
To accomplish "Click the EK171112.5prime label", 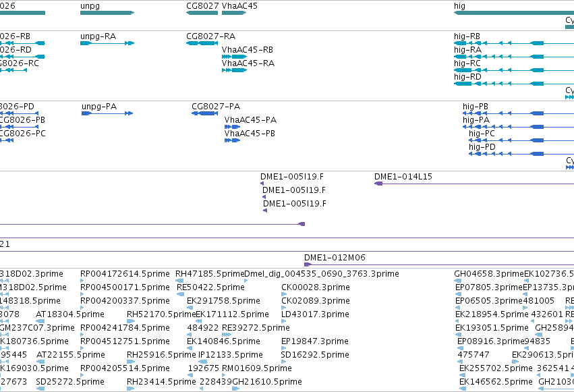I will pyautogui.click(x=233, y=314).
